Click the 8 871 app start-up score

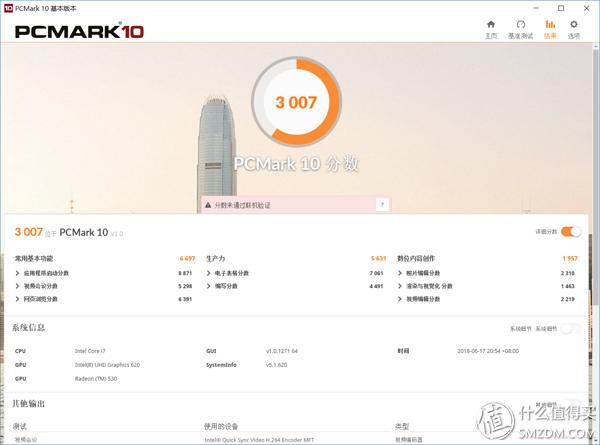(185, 273)
